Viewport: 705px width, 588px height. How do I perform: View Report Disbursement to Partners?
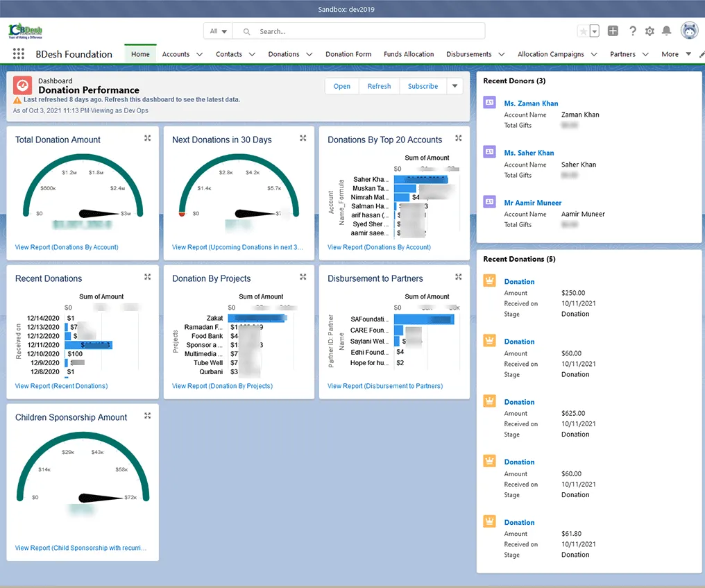click(x=385, y=386)
